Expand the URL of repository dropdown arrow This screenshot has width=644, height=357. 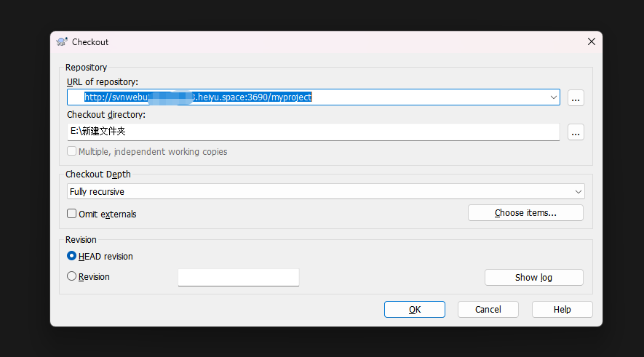553,97
